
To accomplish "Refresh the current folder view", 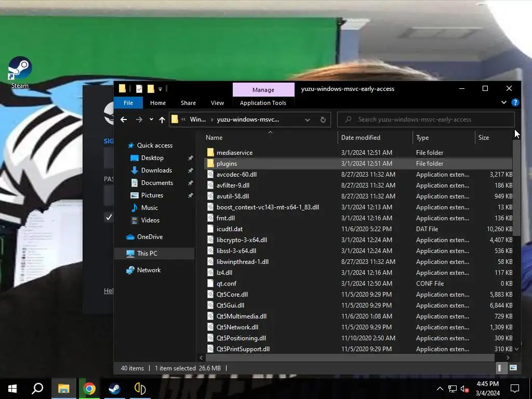I will pyautogui.click(x=323, y=120).
